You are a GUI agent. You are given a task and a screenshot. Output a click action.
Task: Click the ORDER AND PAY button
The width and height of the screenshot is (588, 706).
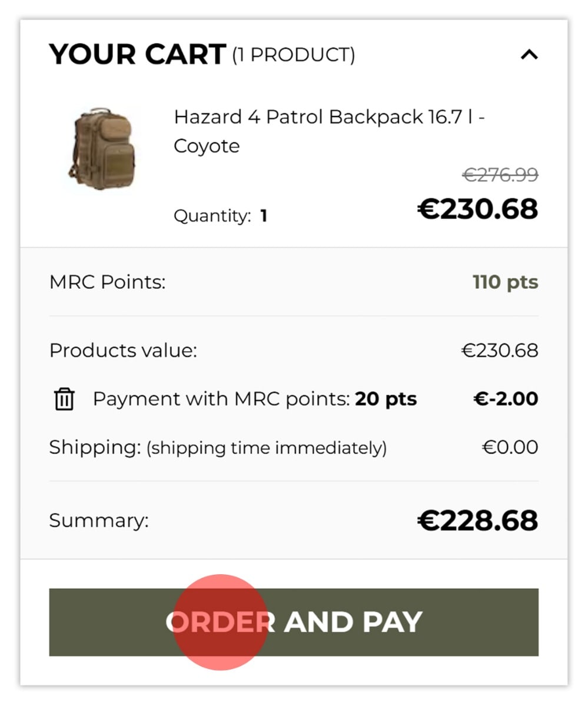coord(294,622)
